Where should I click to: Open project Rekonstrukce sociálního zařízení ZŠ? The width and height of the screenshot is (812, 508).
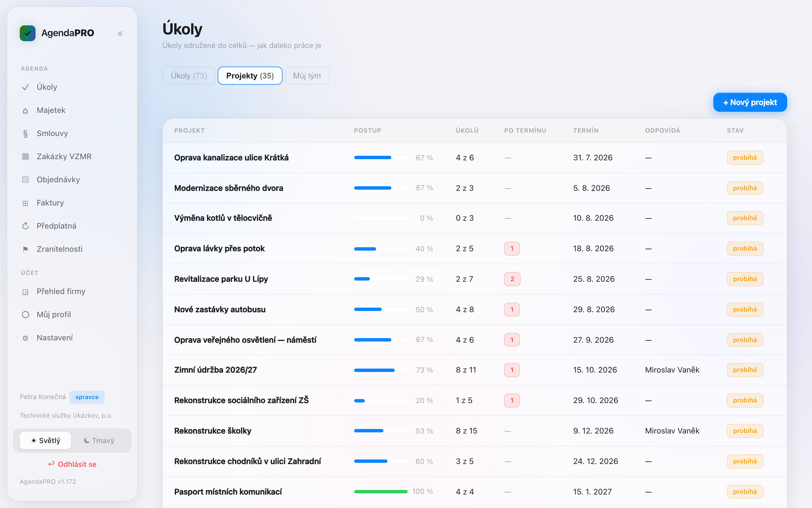[x=241, y=400]
